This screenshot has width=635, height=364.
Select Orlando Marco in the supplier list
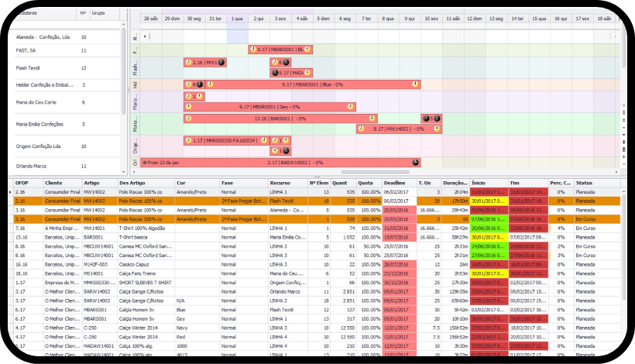pyautogui.click(x=32, y=165)
